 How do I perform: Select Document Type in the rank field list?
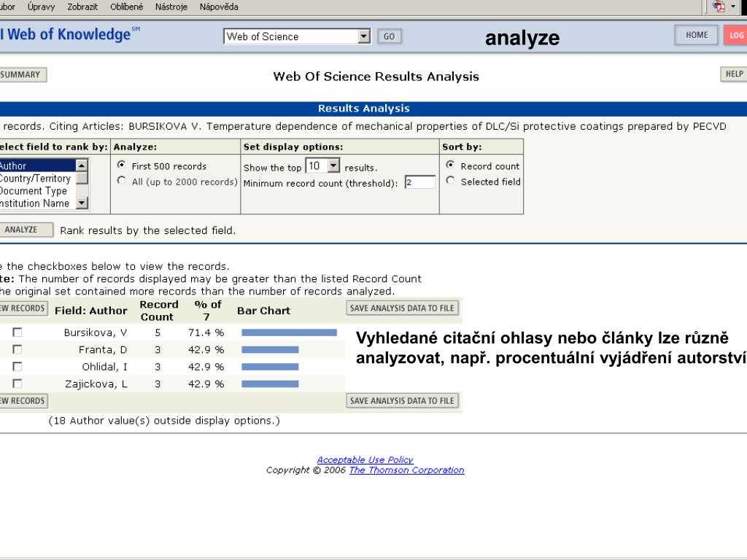pyautogui.click(x=37, y=190)
